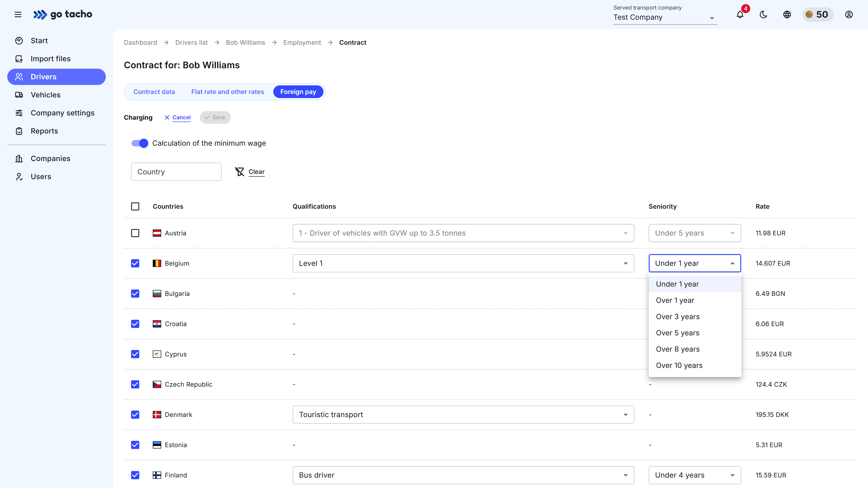Open Austria seniority Under 5 years dropdown
Screen dimensions: 868x488
pos(695,233)
